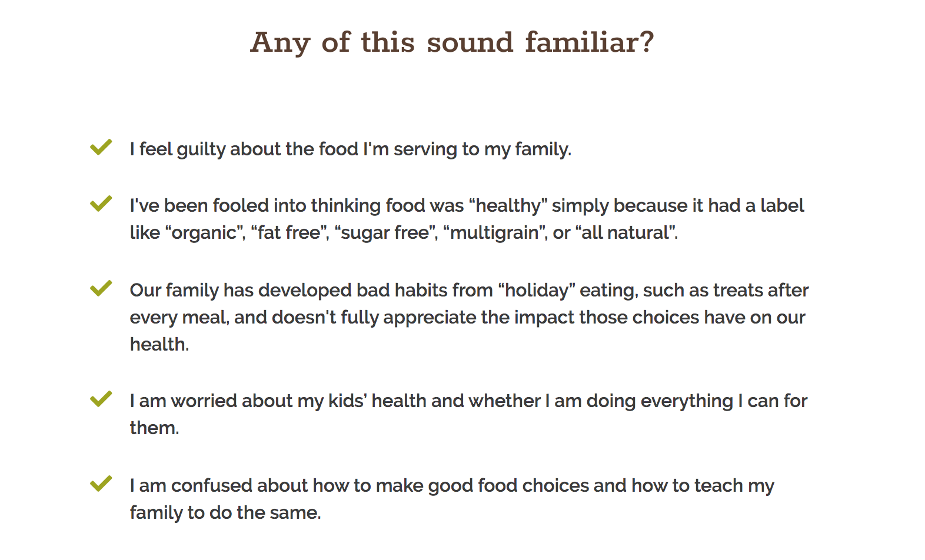Click the line "family to do the same."
925x560 pixels.
(x=225, y=513)
